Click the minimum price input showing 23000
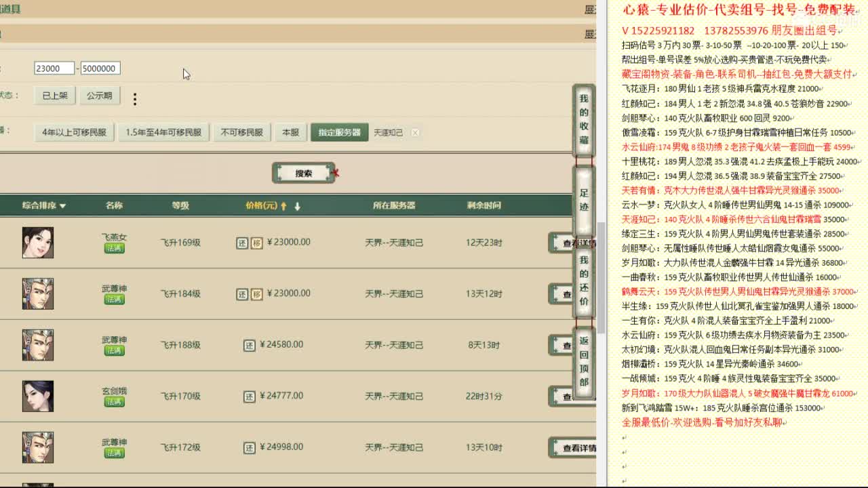Screen dimensions: 868x488 54,68
